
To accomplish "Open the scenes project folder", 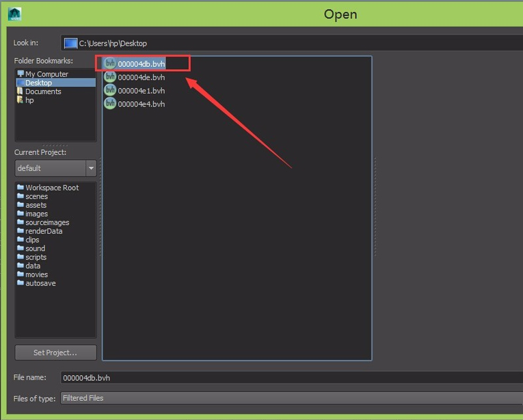I will coord(36,196).
